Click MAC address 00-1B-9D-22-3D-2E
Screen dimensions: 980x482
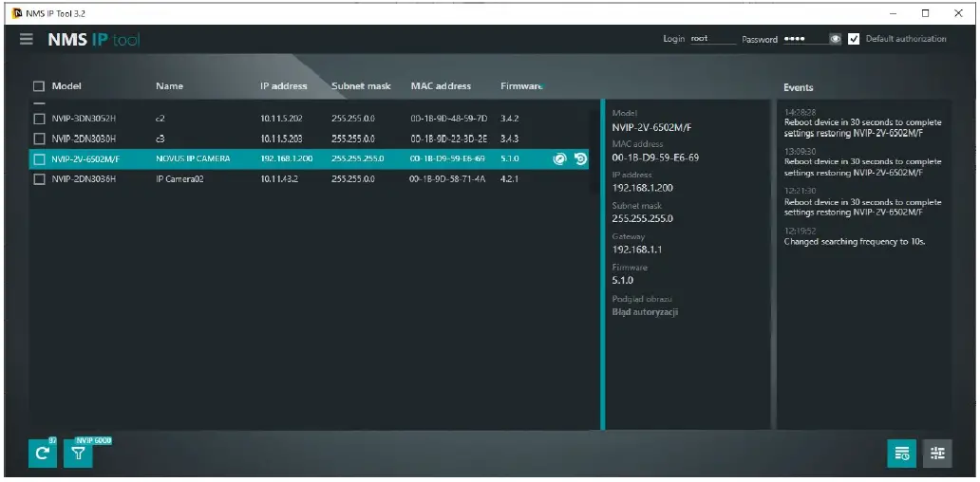(449, 139)
